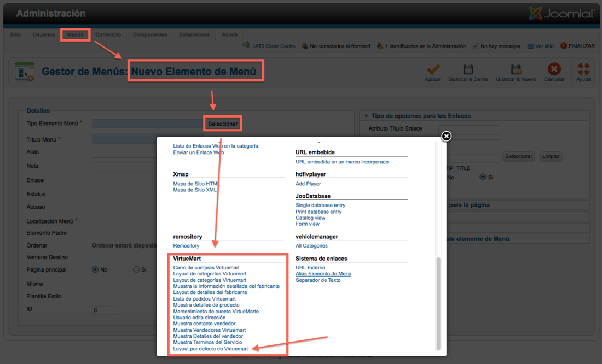Click the Guardar & Cerrar disk icon
602x364 pixels.
(468, 69)
